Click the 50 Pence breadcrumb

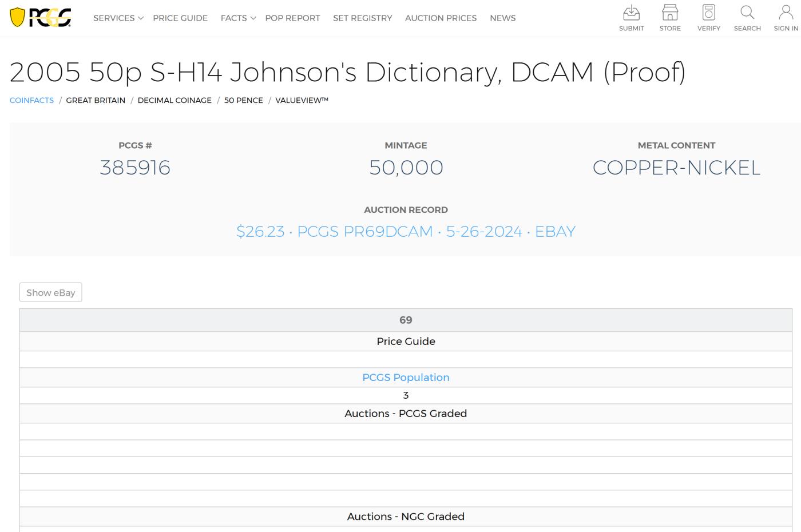pos(243,100)
